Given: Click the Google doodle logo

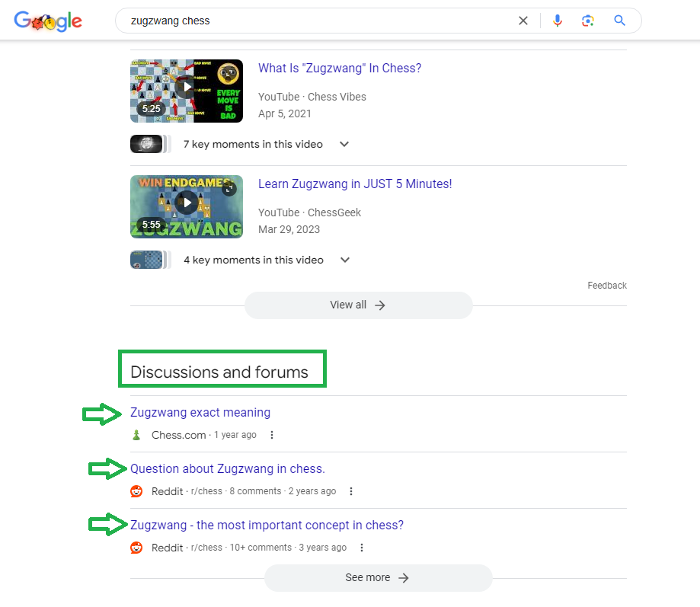Looking at the screenshot, I should [47, 21].
